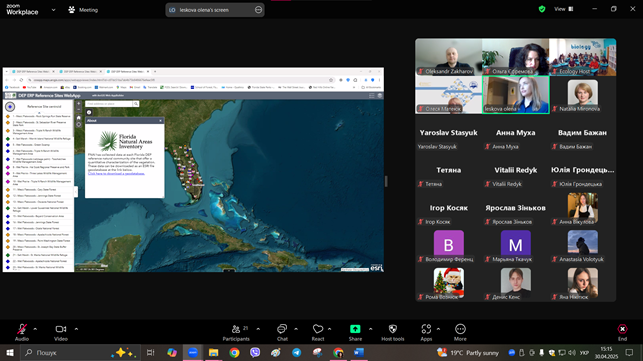Screen dimensions: 643x361
Task: Select Володимир Ференц avatar with letter B
Action: coord(449,245)
